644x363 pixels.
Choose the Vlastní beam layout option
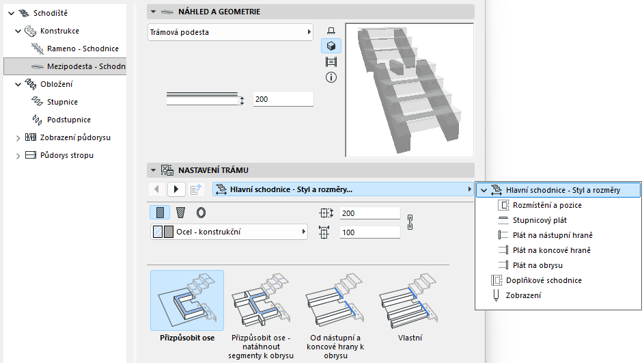(x=410, y=307)
